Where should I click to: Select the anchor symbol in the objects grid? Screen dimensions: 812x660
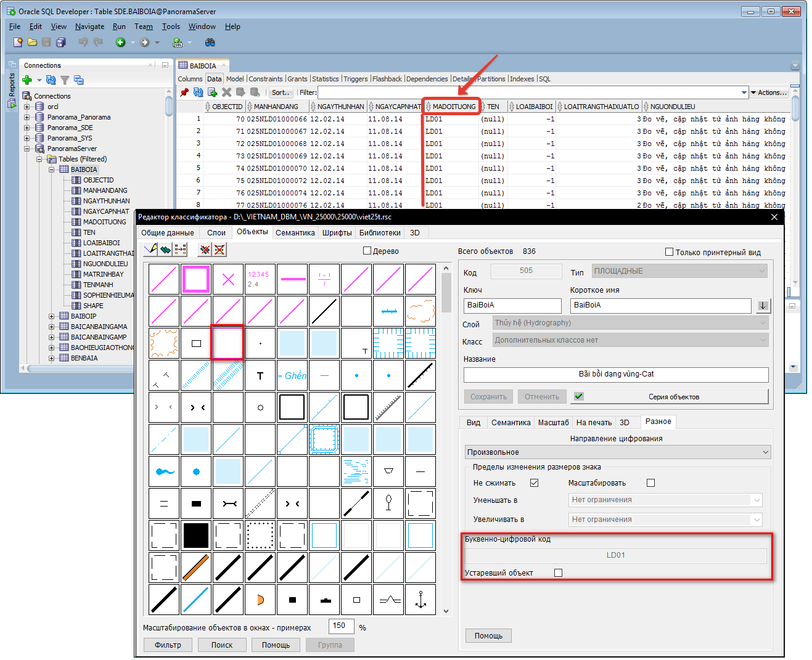click(420, 600)
